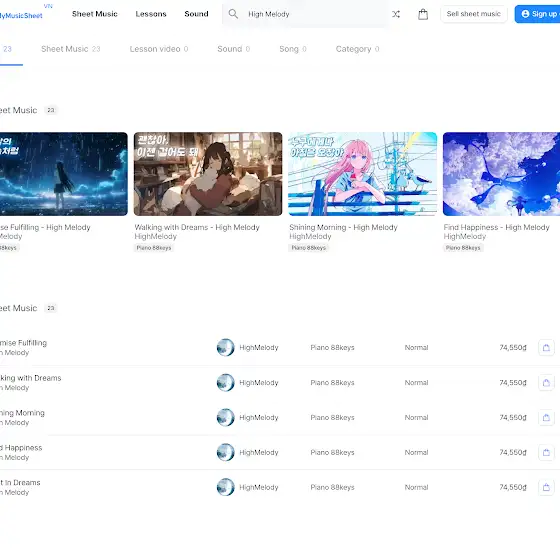Open the Walking with Dreams thumbnail
Screen dimensions: 560x560
pos(208,174)
